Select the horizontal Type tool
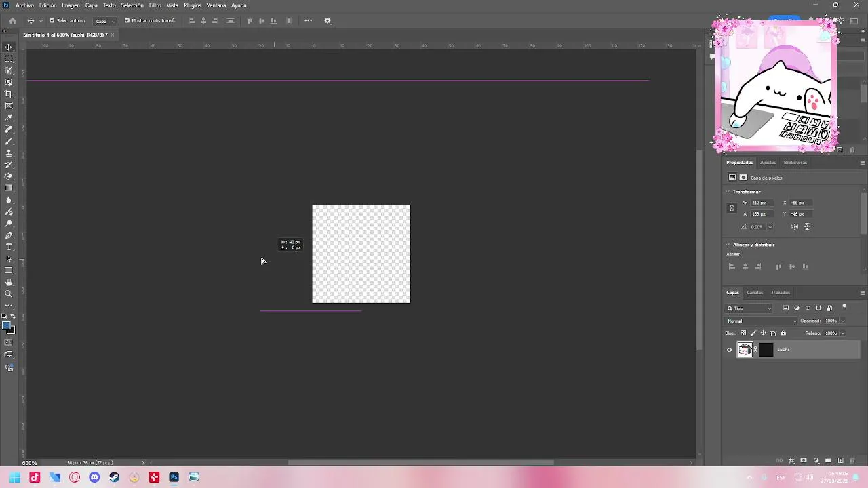The height and width of the screenshot is (488, 868). click(9, 247)
